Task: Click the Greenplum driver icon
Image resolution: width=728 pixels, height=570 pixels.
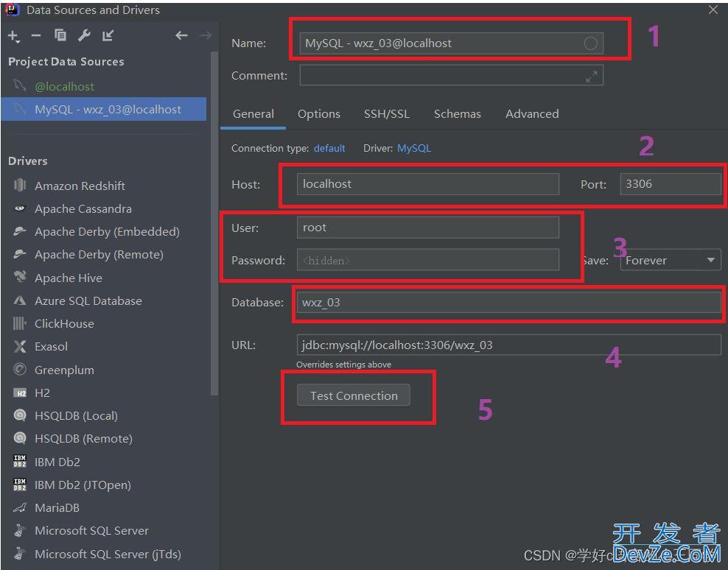Action: tap(19, 370)
